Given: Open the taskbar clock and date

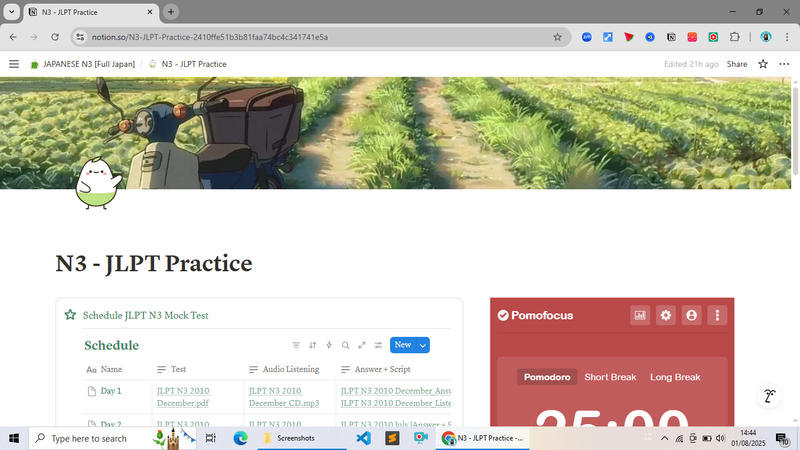Looking at the screenshot, I should (x=748, y=438).
